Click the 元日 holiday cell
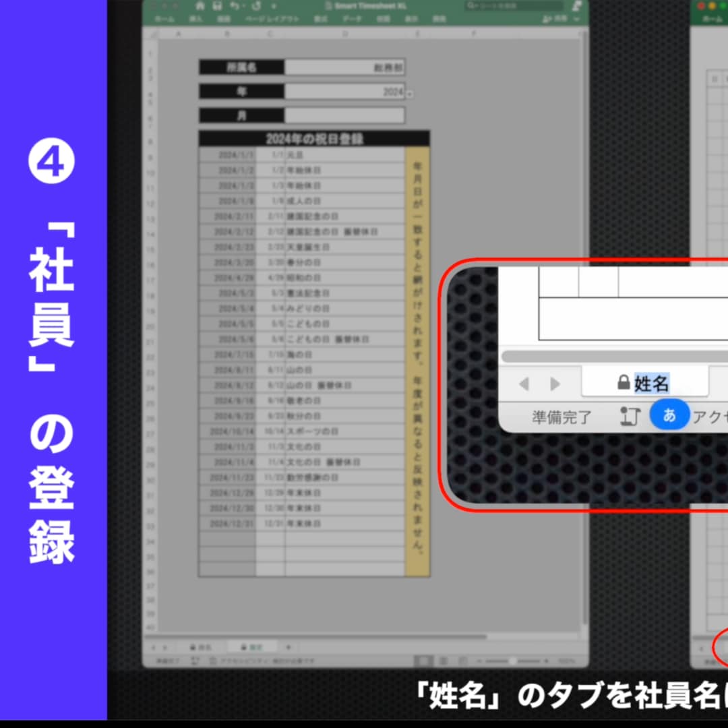The height and width of the screenshot is (728, 728). click(x=344, y=154)
